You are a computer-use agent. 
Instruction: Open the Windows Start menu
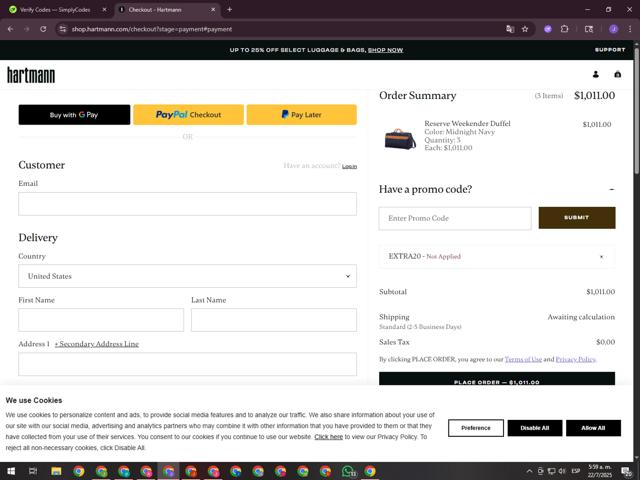11,471
